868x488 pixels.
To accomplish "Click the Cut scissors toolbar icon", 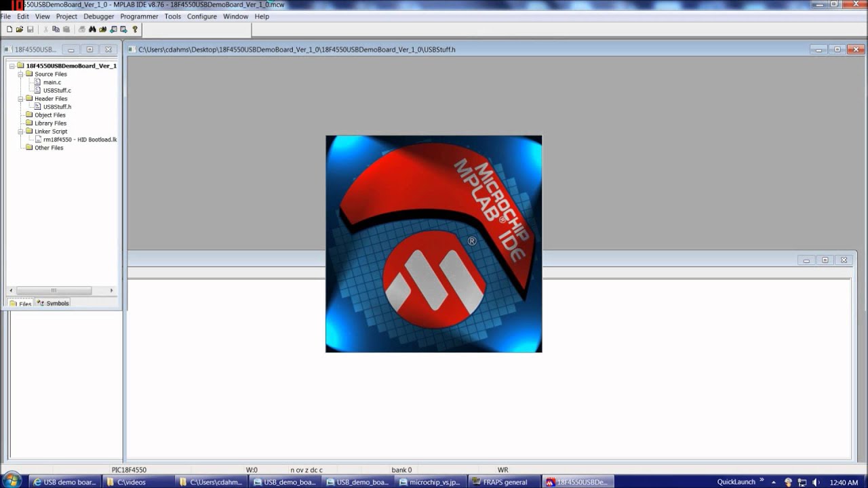I will point(46,29).
